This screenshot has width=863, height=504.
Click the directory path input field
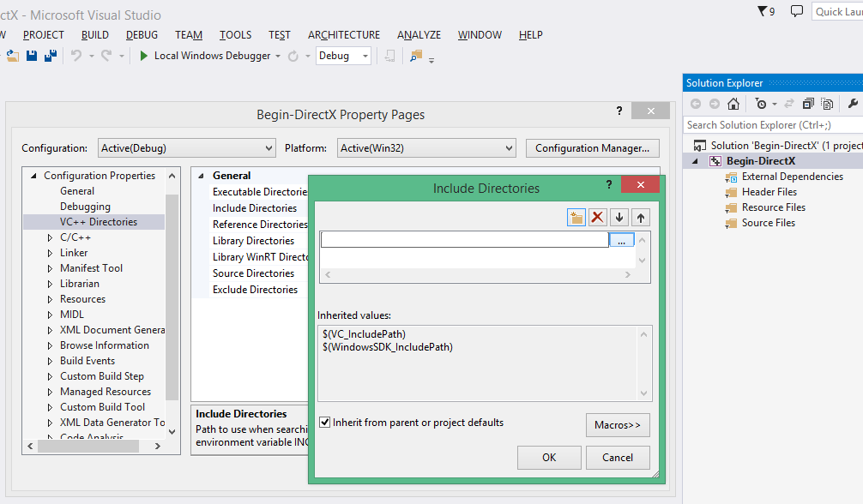[x=464, y=240]
